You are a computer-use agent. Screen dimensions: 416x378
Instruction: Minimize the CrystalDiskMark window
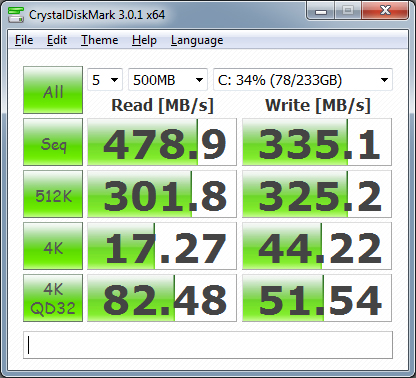(321, 11)
